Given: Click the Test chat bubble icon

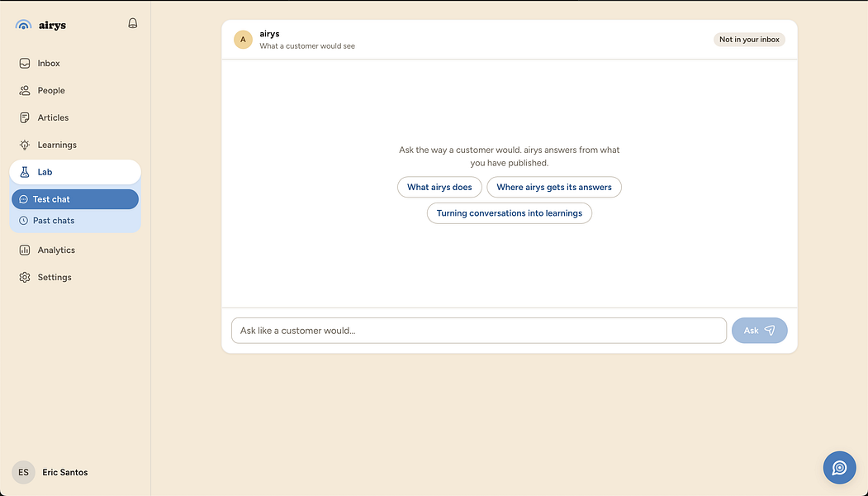Looking at the screenshot, I should (23, 199).
